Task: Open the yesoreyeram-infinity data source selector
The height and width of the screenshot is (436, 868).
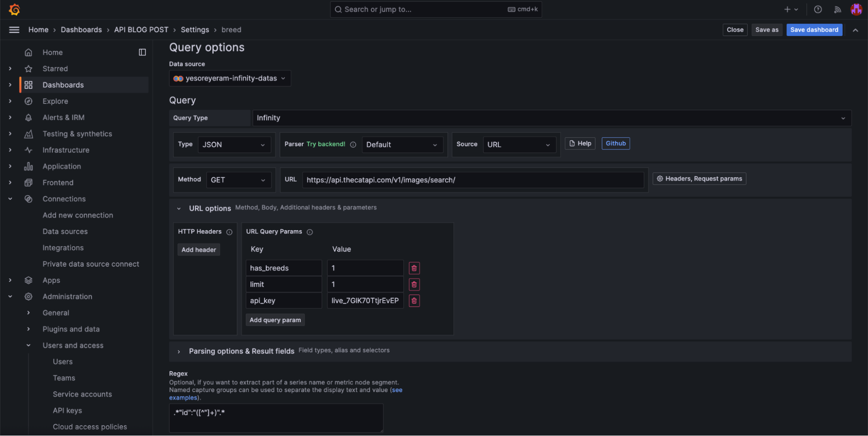Action: [x=230, y=78]
